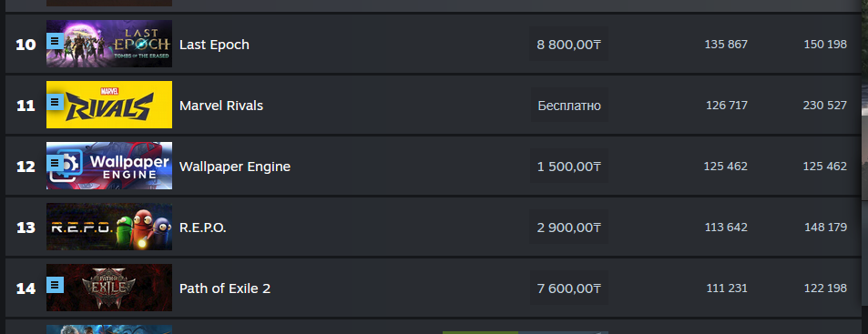Open the Path of Exile 2 capsule image

click(109, 288)
